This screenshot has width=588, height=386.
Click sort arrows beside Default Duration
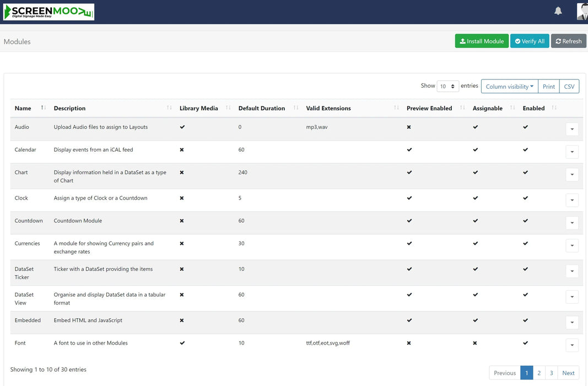tap(296, 108)
